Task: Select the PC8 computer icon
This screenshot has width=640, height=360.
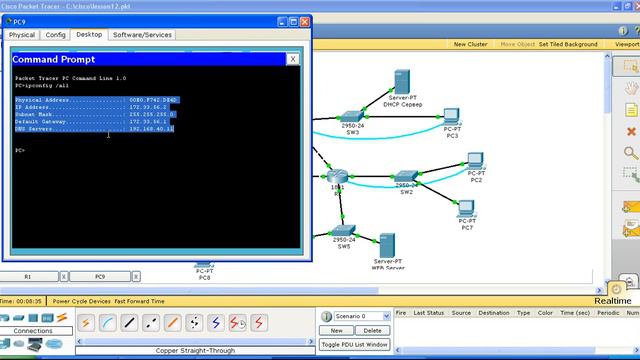Action: pyautogui.click(x=204, y=265)
